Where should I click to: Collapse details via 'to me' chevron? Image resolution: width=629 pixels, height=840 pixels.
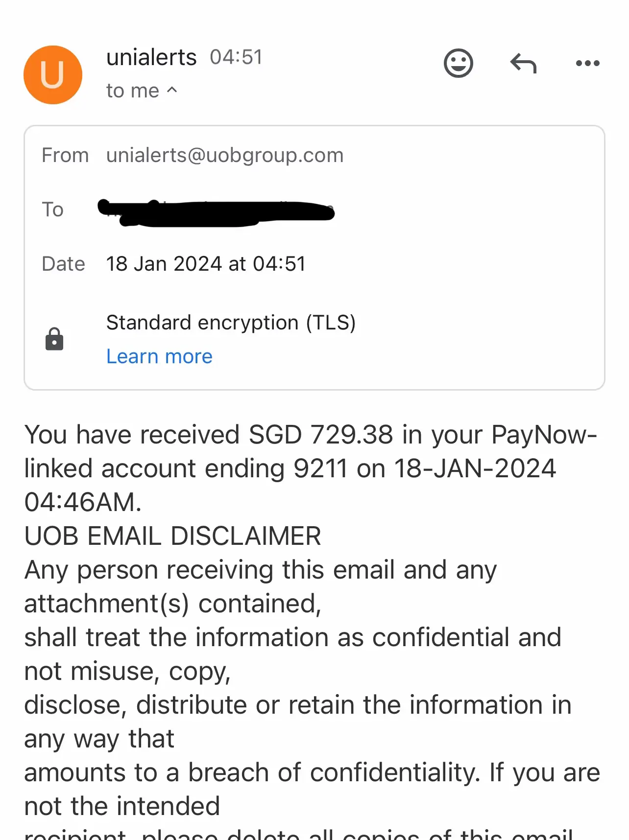click(x=172, y=90)
